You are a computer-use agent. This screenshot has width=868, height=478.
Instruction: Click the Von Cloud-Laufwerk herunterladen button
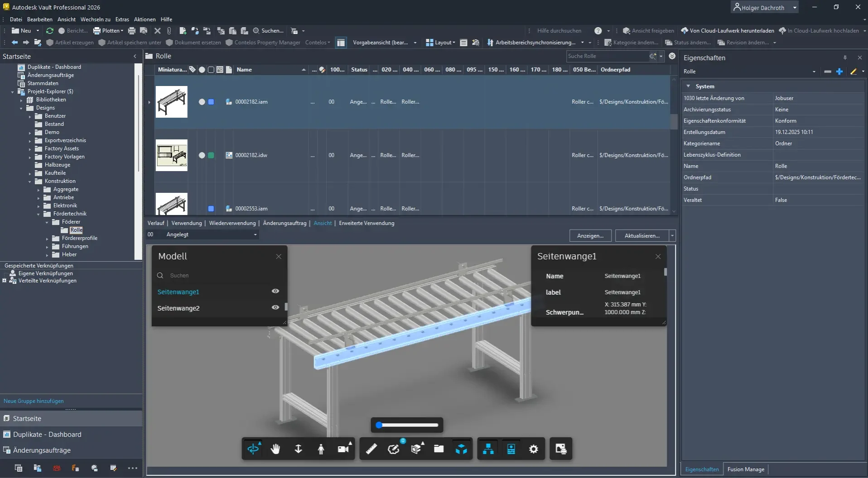[x=727, y=31]
